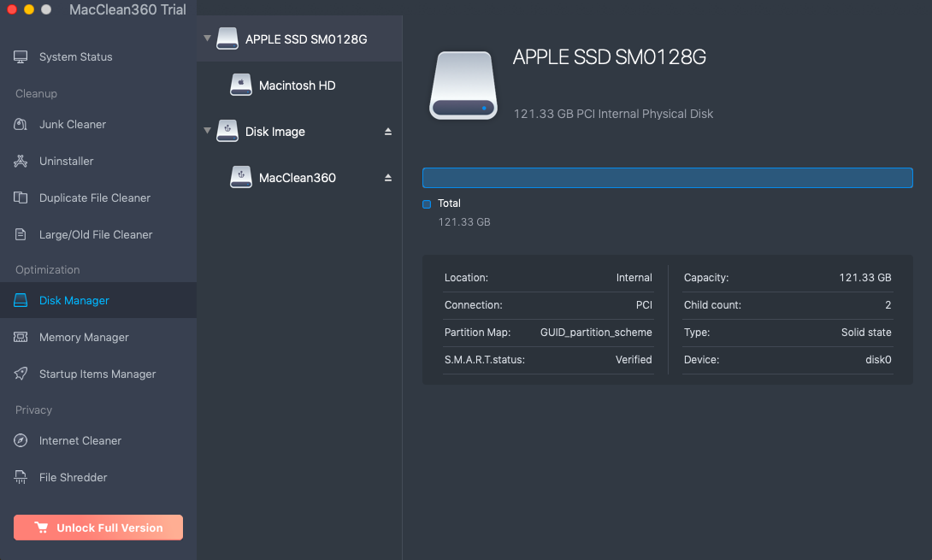Click the Large/Old File Cleaner icon
The width and height of the screenshot is (932, 560).
coord(21,235)
